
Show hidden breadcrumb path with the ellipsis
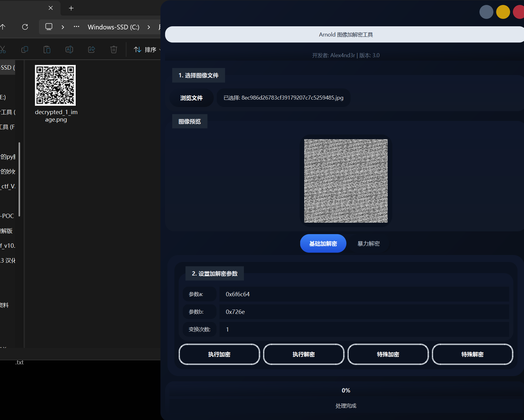coord(76,27)
